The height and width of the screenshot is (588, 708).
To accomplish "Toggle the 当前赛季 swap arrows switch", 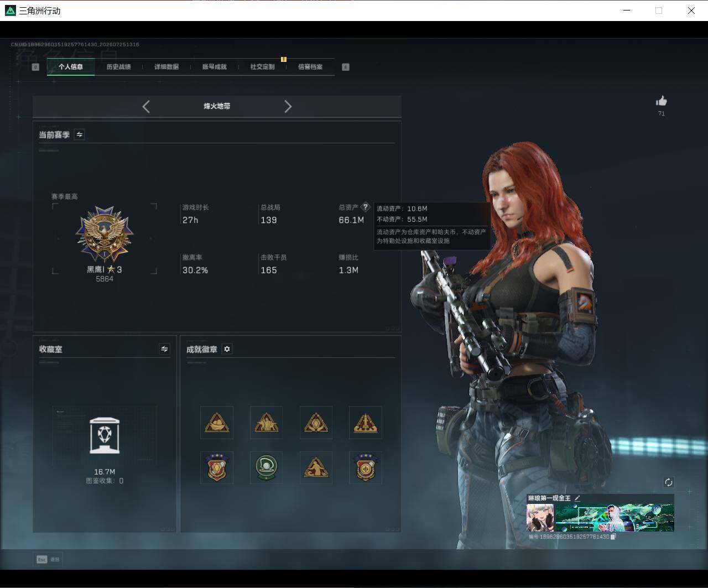I will click(x=79, y=134).
